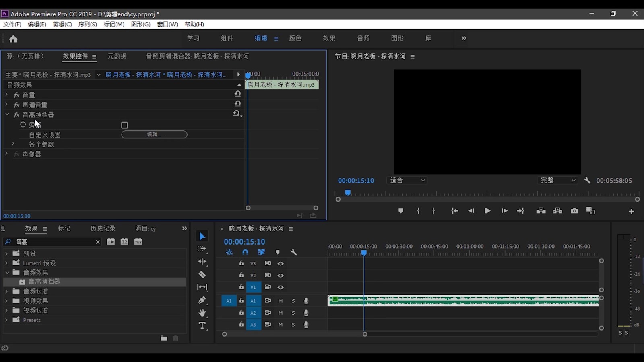Toggle the timeline snap magnet icon

point(245,252)
